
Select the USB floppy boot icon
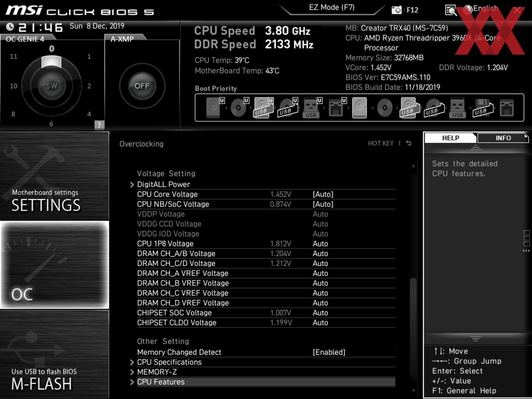[482, 108]
